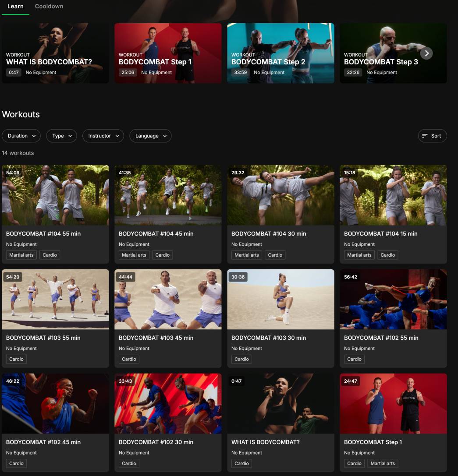This screenshot has height=476, width=458.
Task: Open the WHAT IS BODYCOMBAT? video
Action: point(55,53)
